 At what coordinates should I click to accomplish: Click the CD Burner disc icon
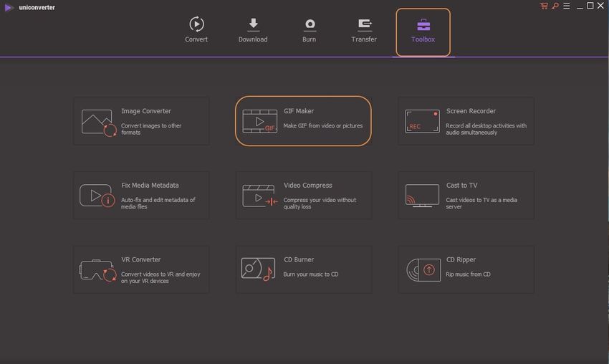pos(258,269)
